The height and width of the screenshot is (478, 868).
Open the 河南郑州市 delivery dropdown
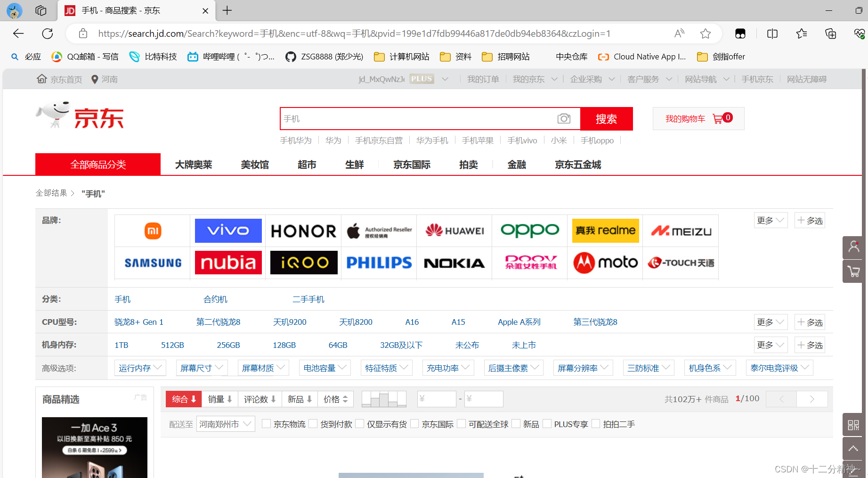point(226,424)
